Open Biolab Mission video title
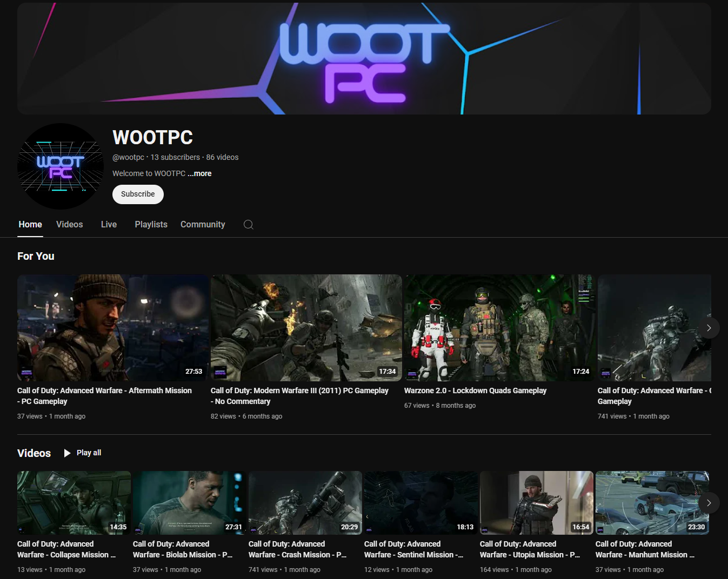 click(x=183, y=549)
